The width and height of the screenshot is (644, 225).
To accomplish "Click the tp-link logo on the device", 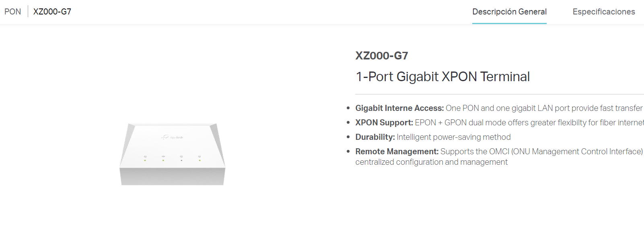I will pos(172,137).
